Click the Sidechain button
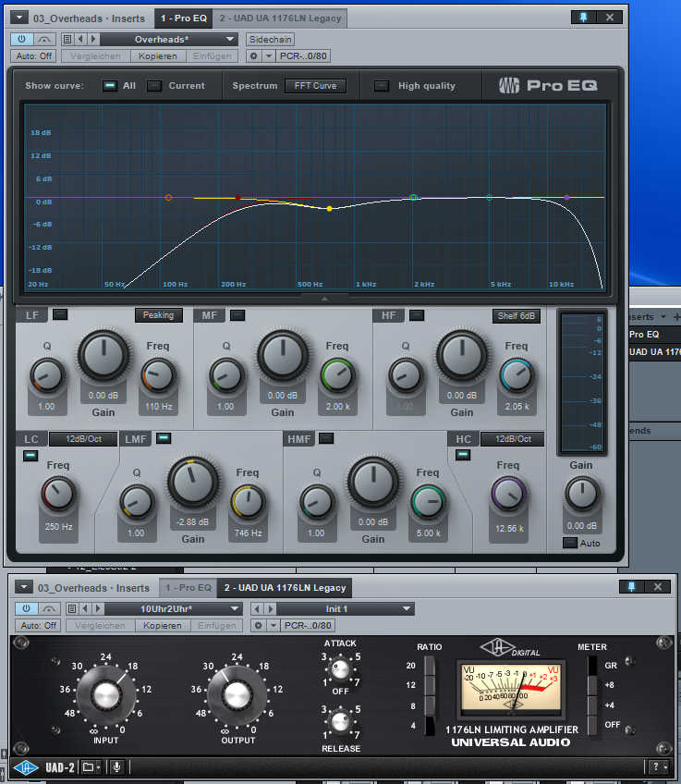The height and width of the screenshot is (784, 681). click(271, 39)
